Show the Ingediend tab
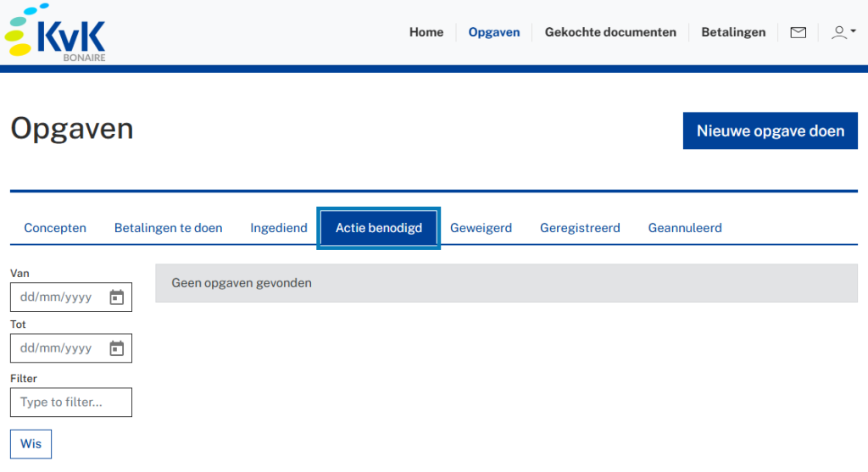The image size is (868, 472). [x=279, y=228]
